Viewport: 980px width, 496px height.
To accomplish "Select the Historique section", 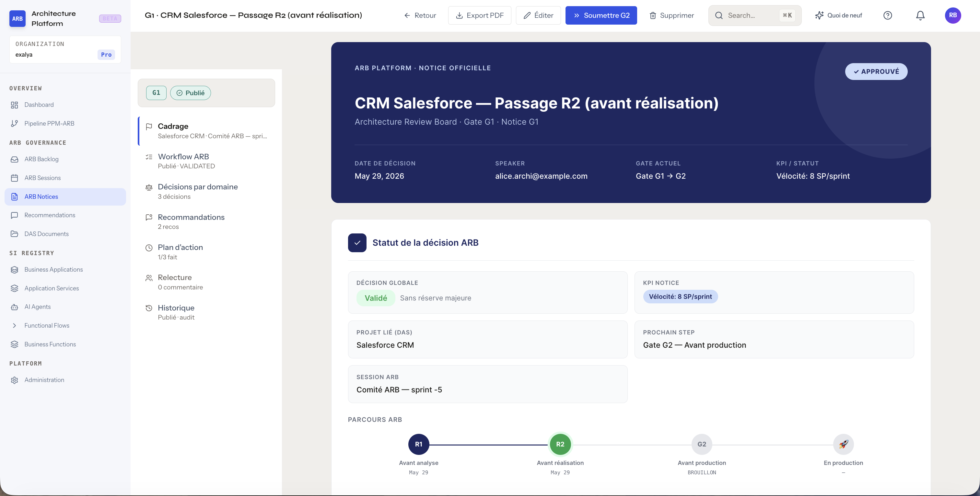I will [x=206, y=312].
